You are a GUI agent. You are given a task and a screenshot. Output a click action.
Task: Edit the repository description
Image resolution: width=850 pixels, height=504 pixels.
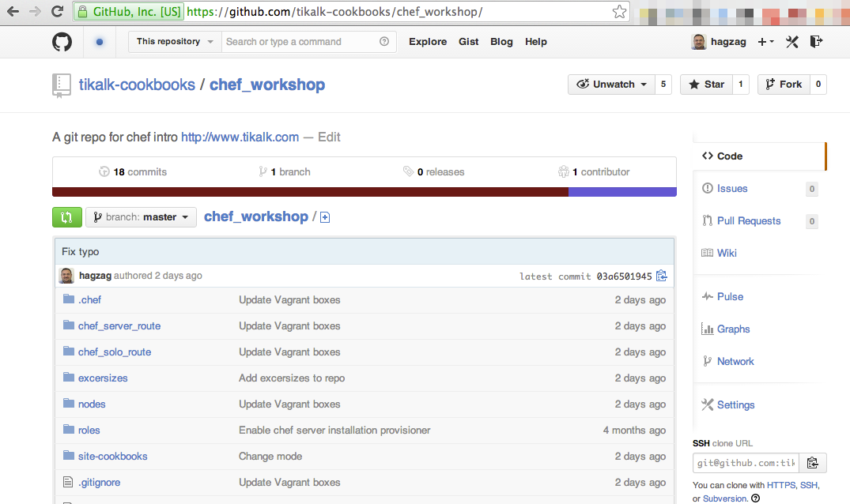point(329,137)
